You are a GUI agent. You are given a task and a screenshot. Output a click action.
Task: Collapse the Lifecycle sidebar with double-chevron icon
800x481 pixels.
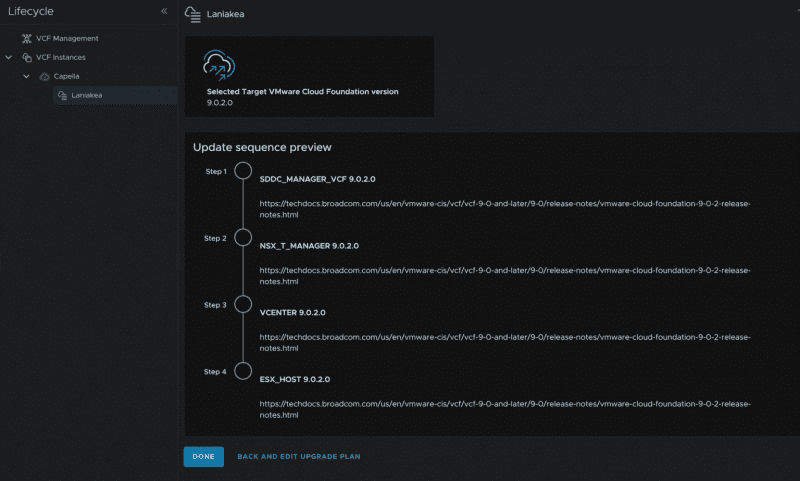164,11
